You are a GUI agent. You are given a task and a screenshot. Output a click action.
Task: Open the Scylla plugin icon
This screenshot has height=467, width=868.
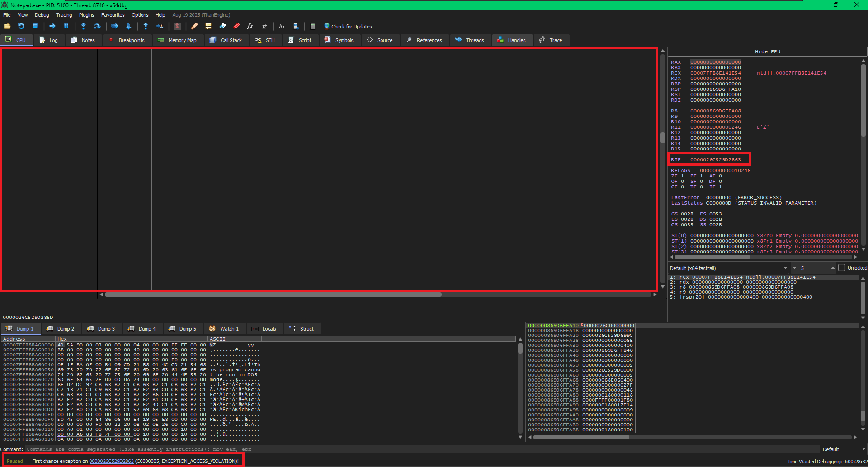coord(177,26)
